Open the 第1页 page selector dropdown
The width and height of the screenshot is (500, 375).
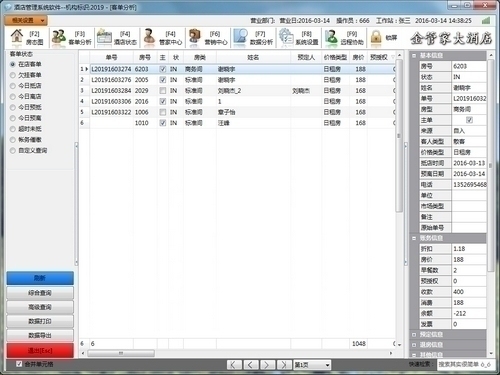point(312,365)
